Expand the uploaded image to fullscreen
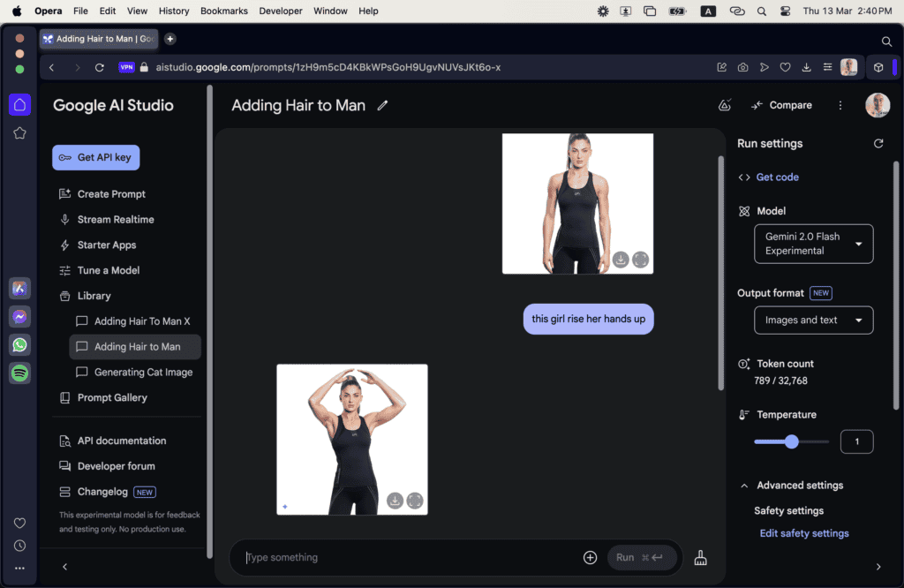The image size is (904, 588). point(641,260)
